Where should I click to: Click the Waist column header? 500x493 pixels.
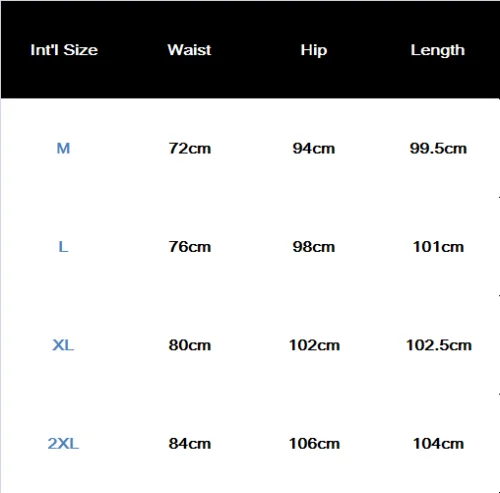click(189, 50)
